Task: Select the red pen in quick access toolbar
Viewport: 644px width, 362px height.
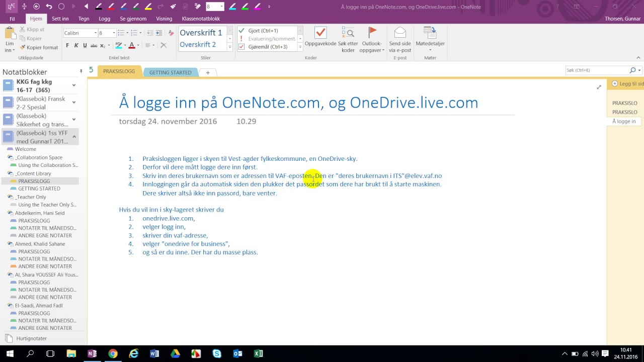Action: (111, 7)
